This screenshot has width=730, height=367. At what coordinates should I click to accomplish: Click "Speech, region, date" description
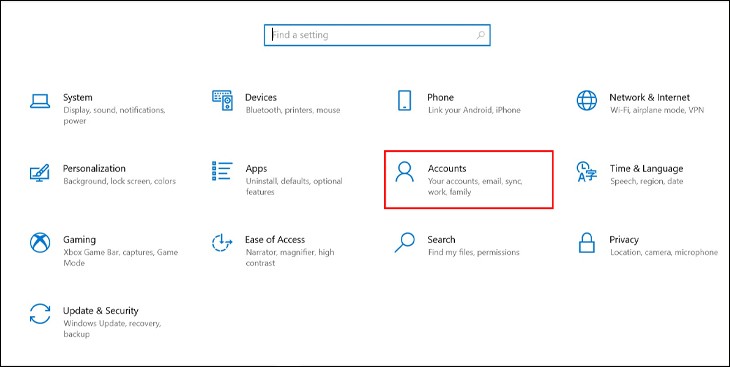pos(647,181)
